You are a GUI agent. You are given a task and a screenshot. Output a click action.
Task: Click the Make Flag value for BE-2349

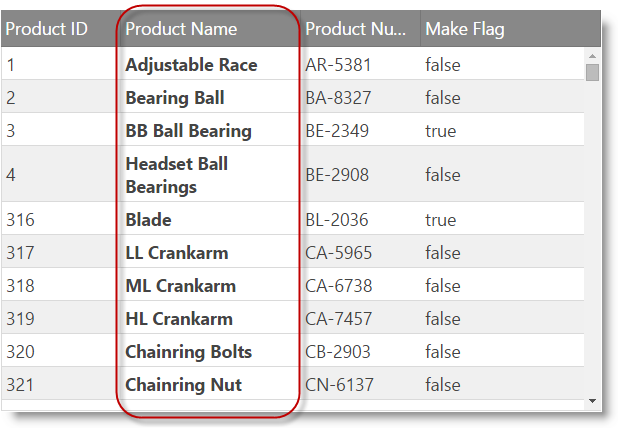440,131
